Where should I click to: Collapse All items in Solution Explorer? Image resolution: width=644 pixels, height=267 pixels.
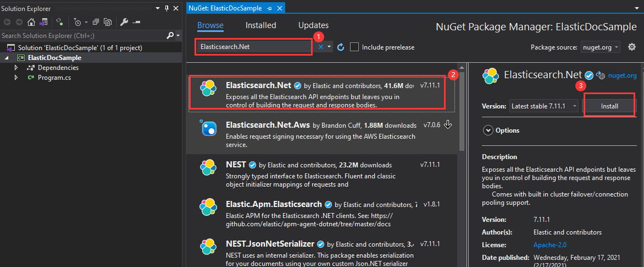(96, 22)
